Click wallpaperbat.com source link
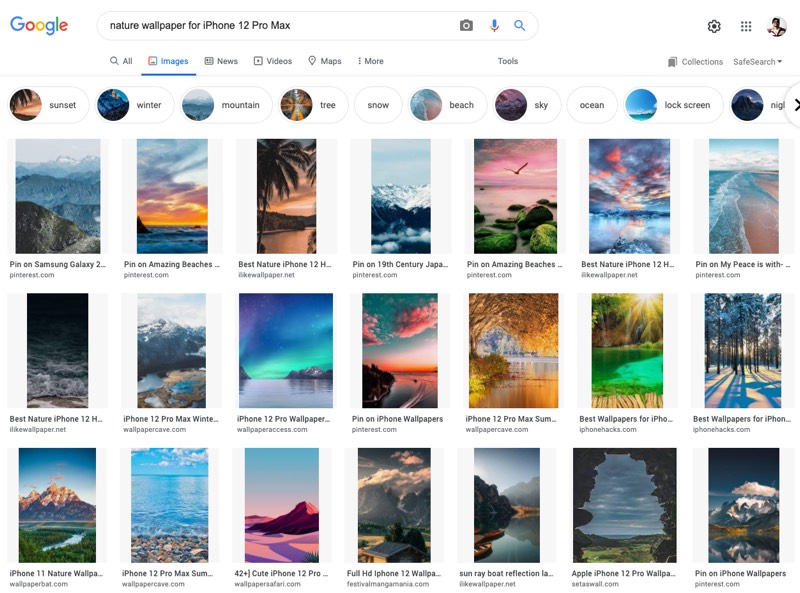Screen dimensions: 800x593 [38, 584]
